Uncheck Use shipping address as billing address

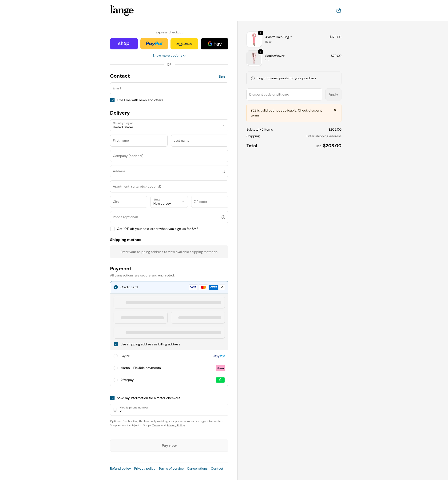coord(116,344)
